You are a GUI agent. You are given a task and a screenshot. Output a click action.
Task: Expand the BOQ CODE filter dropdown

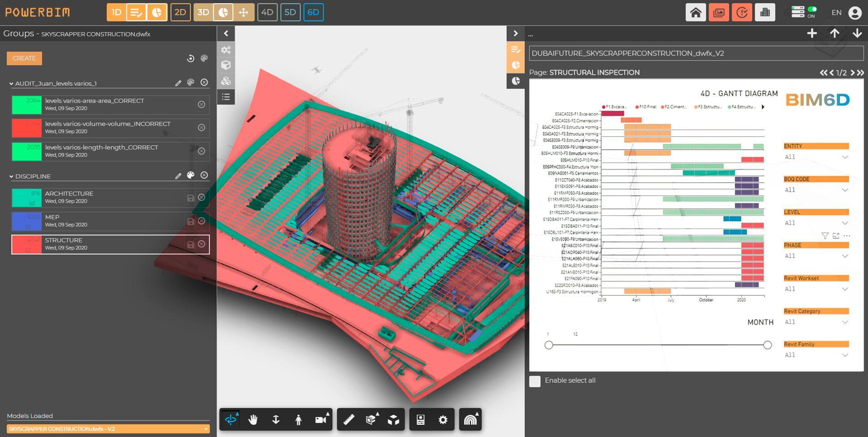844,190
